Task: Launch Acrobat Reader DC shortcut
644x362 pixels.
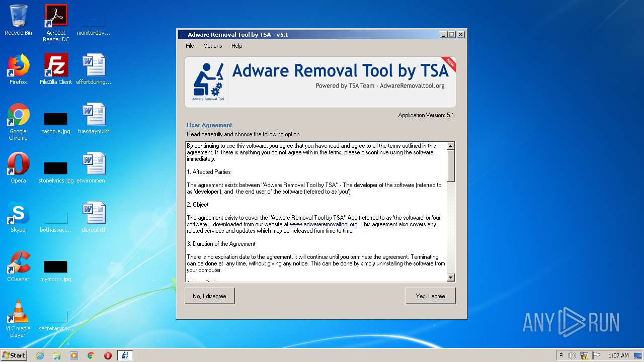Action: pos(56,23)
